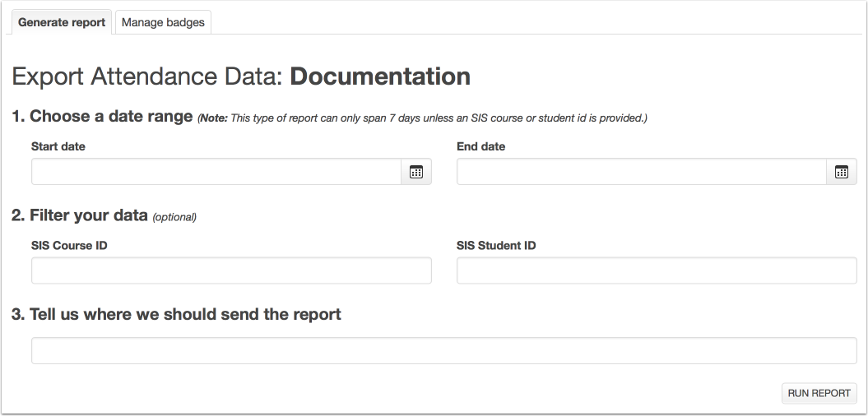The image size is (868, 416).
Task: Click the RUN REPORT button
Action: click(819, 393)
